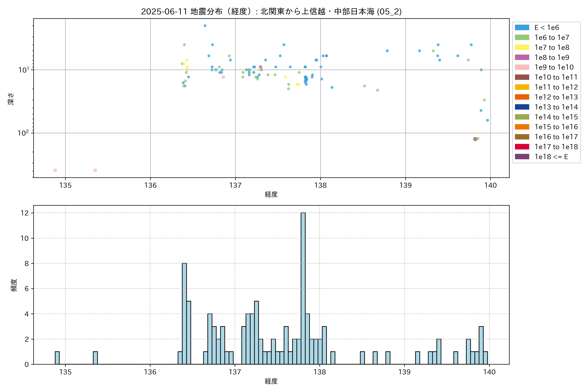This screenshot has width=588, height=392.
Task: Click the navy 1e13 to 1e14 swatch
Action: [x=522, y=107]
